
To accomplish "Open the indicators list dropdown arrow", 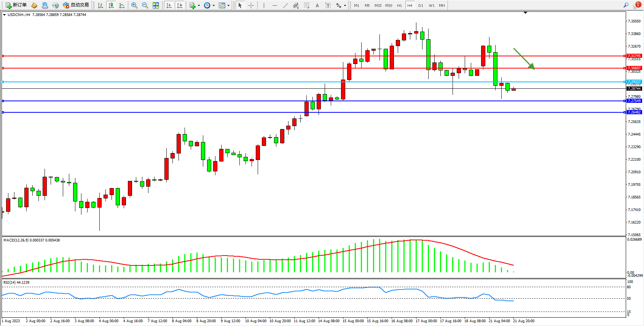I will click(199, 6).
